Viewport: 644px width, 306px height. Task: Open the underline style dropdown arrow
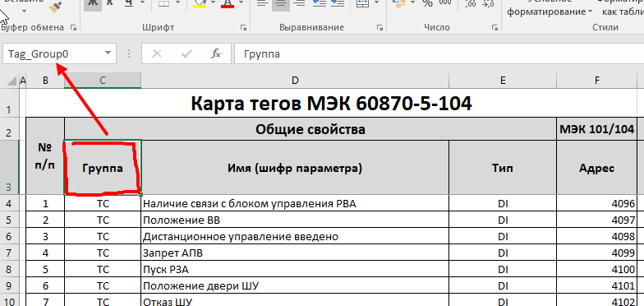coord(142,3)
